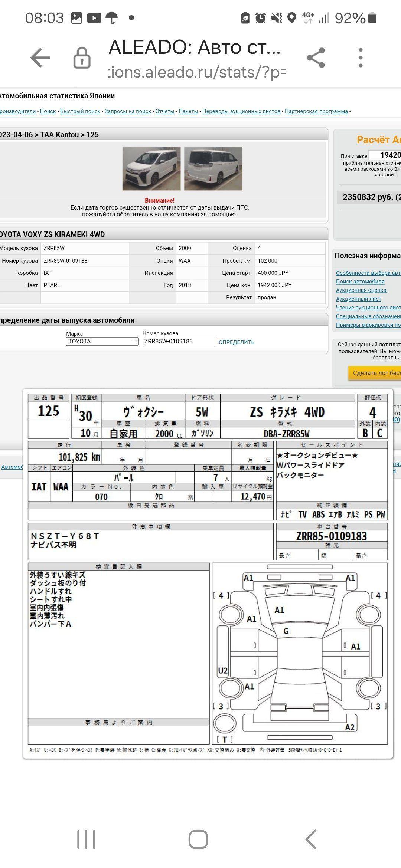Image resolution: width=401 pixels, height=868 pixels.
Task: View front photo of white Voxy
Action: point(151,168)
